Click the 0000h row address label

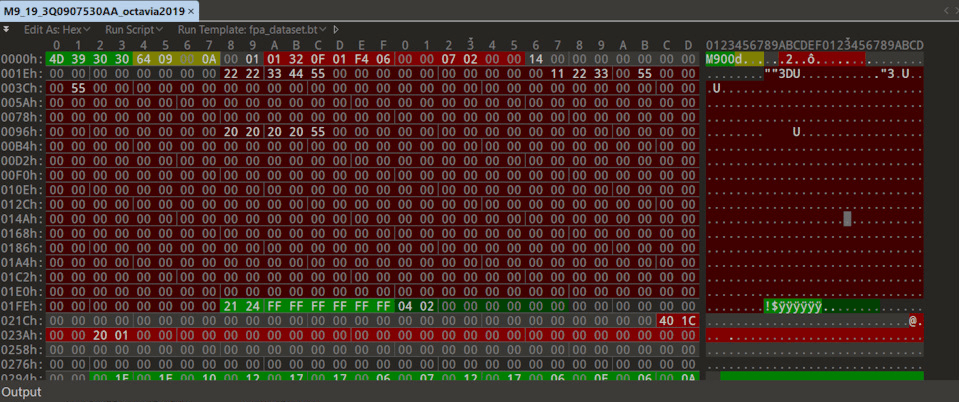(21, 59)
